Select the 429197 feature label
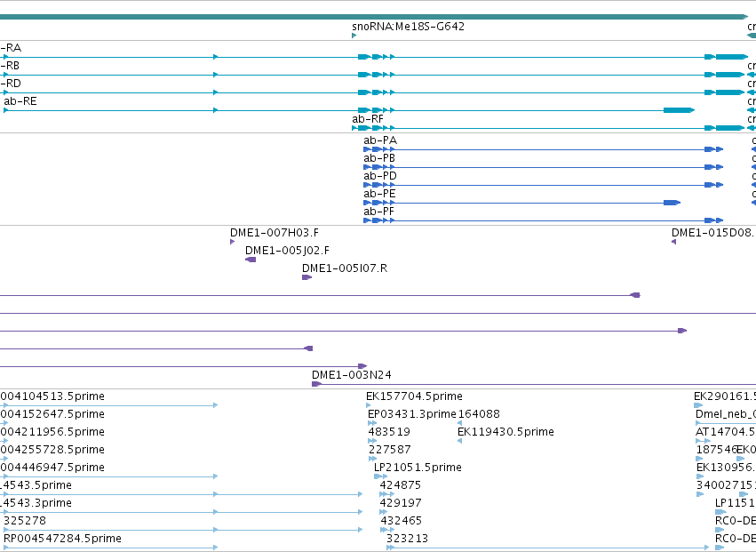756x552 pixels. pos(401,503)
